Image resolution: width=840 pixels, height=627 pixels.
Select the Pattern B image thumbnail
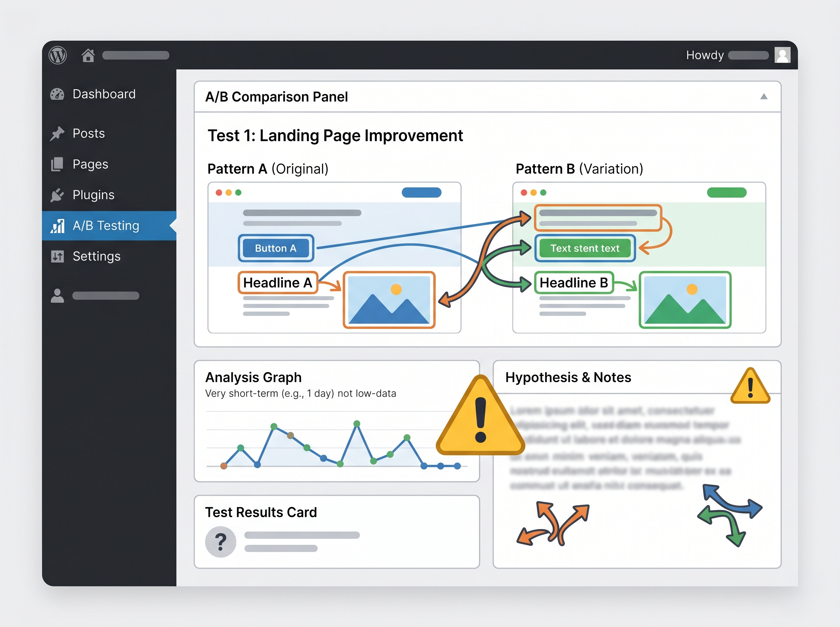point(685,300)
